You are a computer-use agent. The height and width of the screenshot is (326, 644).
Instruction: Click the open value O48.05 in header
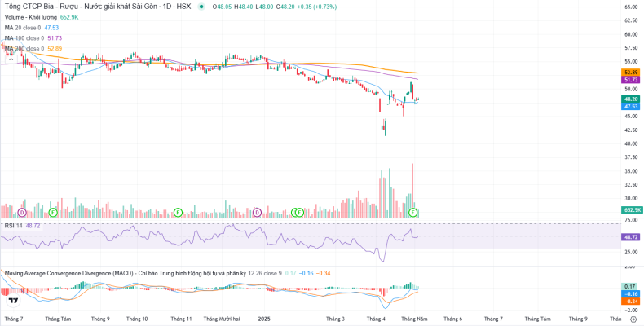[223, 7]
